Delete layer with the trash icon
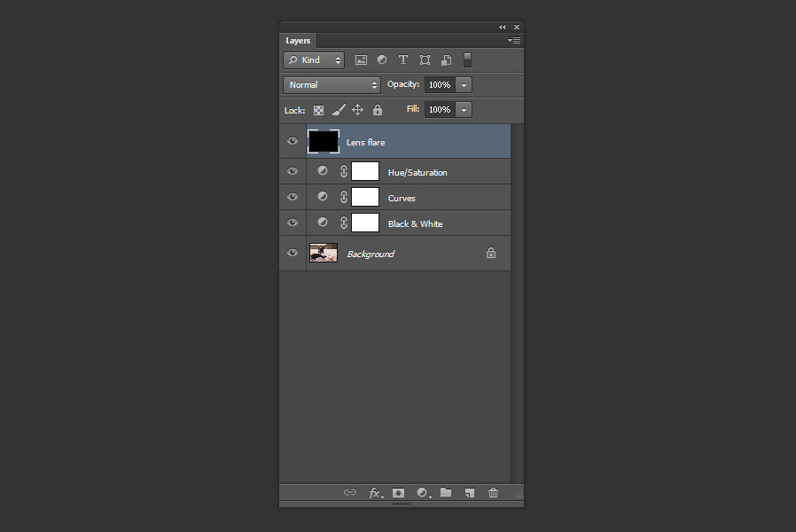796x532 pixels. pyautogui.click(x=493, y=492)
